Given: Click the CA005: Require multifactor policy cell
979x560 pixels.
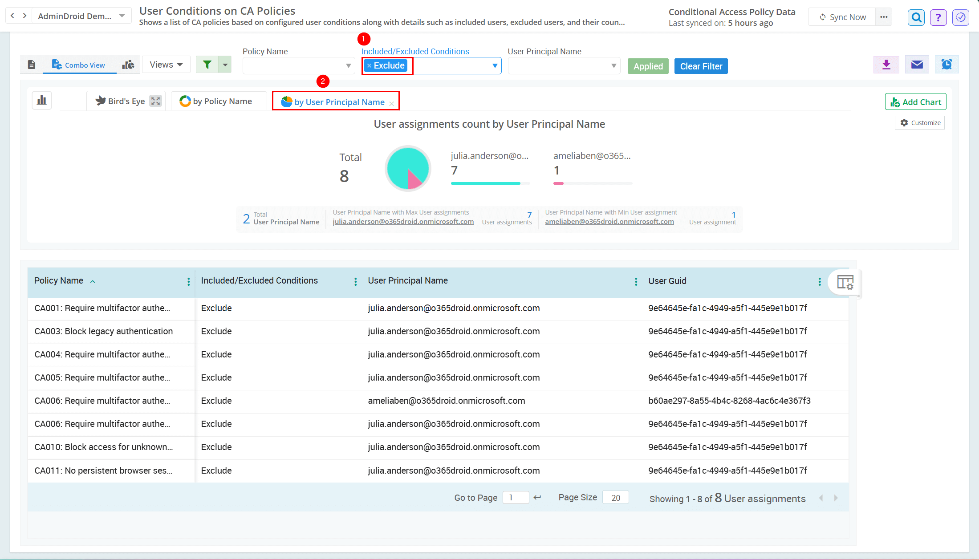Looking at the screenshot, I should (102, 377).
